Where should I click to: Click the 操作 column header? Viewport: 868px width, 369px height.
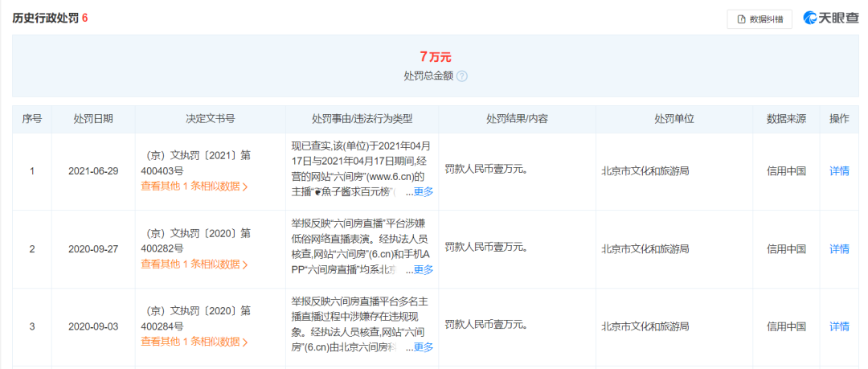839,119
